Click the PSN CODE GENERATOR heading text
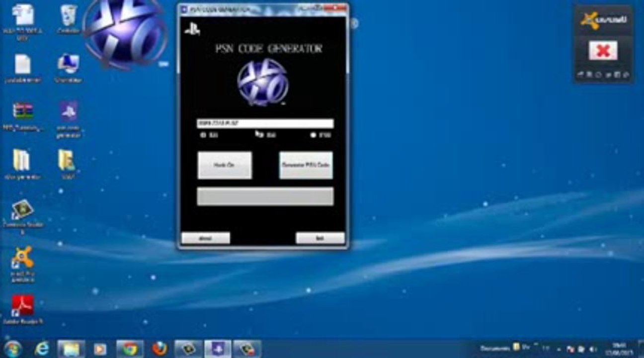Screen dimensions: 644x358 (268, 49)
